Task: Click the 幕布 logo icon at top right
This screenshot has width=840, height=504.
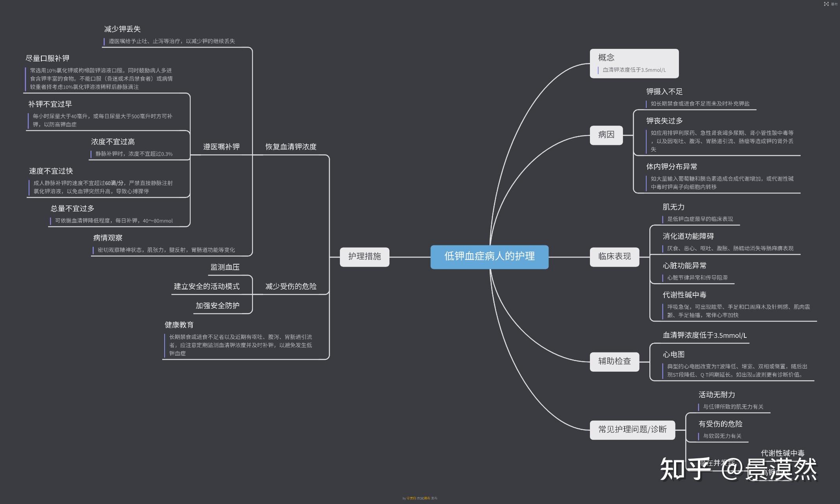Action: point(826,4)
